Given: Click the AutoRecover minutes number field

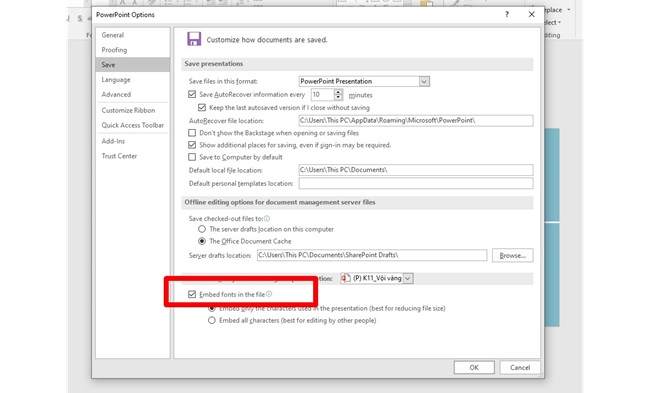Looking at the screenshot, I should coord(322,95).
